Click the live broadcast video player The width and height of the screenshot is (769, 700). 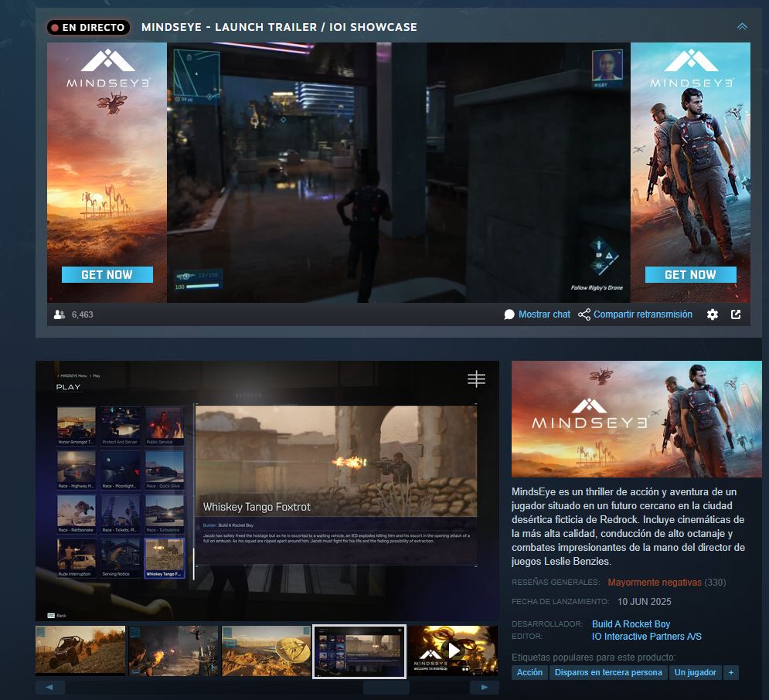(x=399, y=172)
